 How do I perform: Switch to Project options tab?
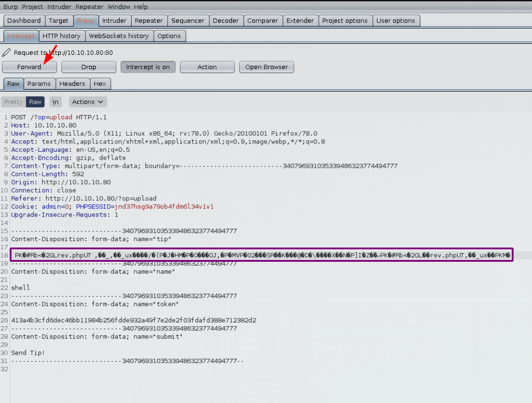pyautogui.click(x=345, y=21)
